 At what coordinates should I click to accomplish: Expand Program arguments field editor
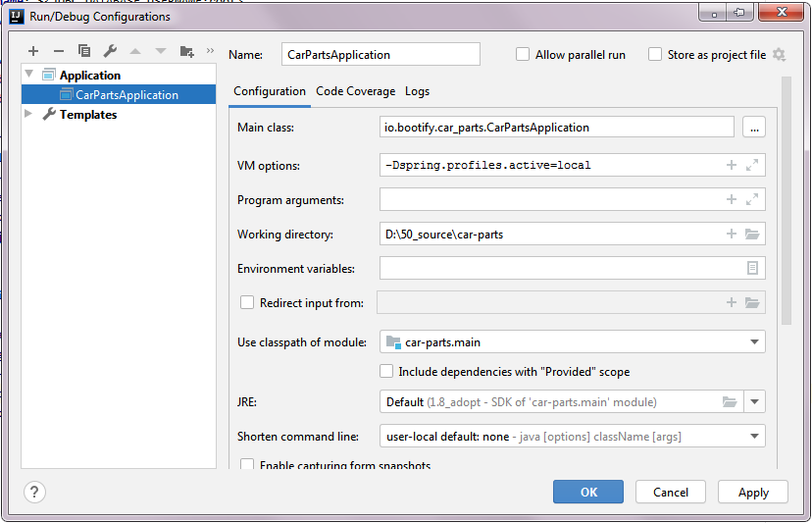[752, 199]
